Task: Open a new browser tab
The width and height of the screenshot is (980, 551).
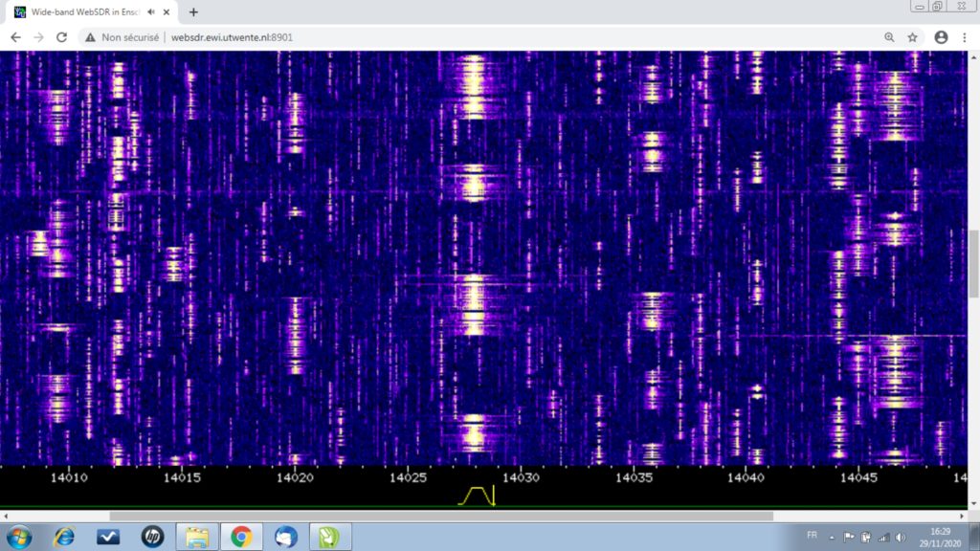Action: 193,12
